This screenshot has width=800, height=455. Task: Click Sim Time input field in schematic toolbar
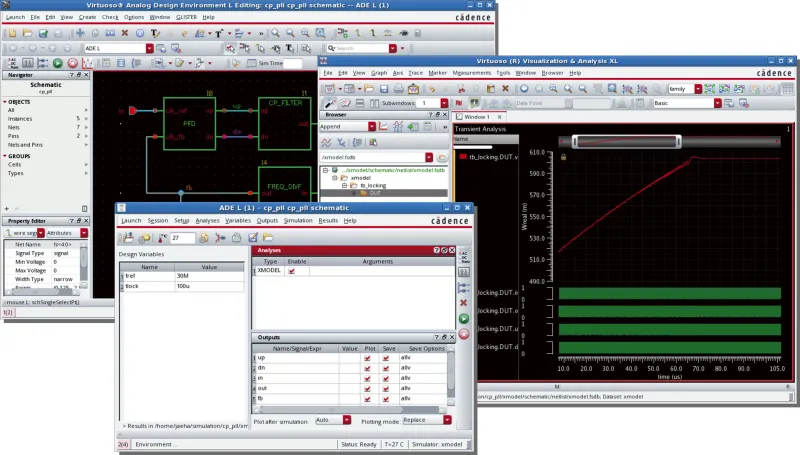[x=293, y=63]
